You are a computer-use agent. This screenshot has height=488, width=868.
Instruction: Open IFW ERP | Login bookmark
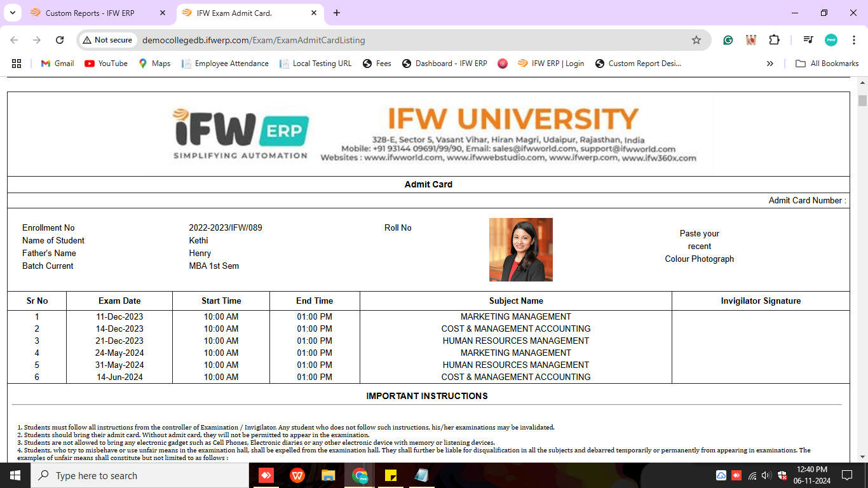(551, 64)
